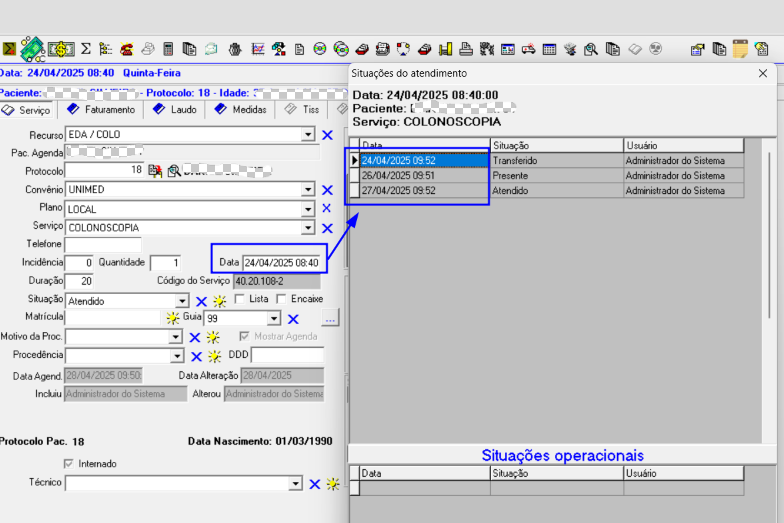
Task: Open the yellow notepad toolbar icon
Action: (x=740, y=49)
